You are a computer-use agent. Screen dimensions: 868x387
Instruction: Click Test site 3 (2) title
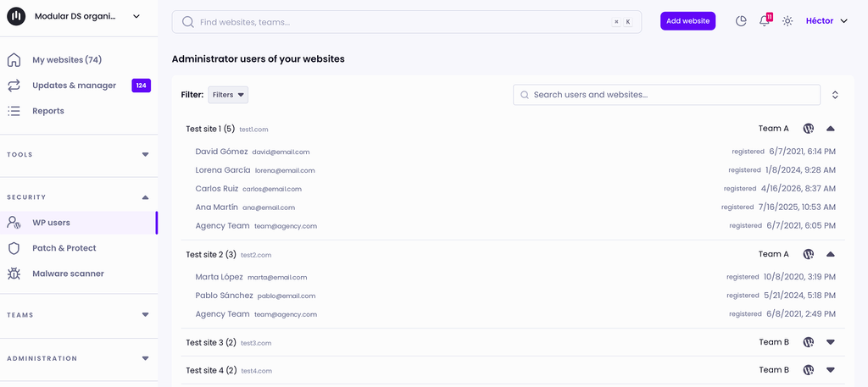pyautogui.click(x=211, y=343)
